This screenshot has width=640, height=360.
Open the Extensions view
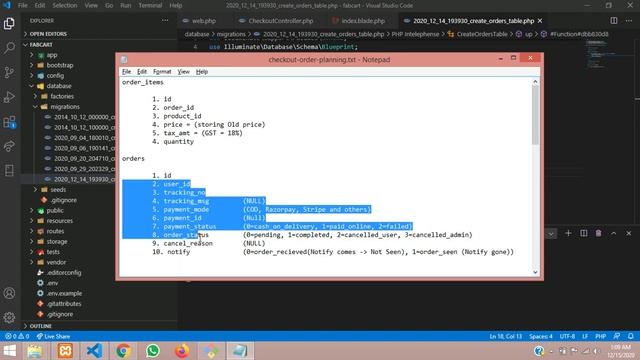point(9,122)
